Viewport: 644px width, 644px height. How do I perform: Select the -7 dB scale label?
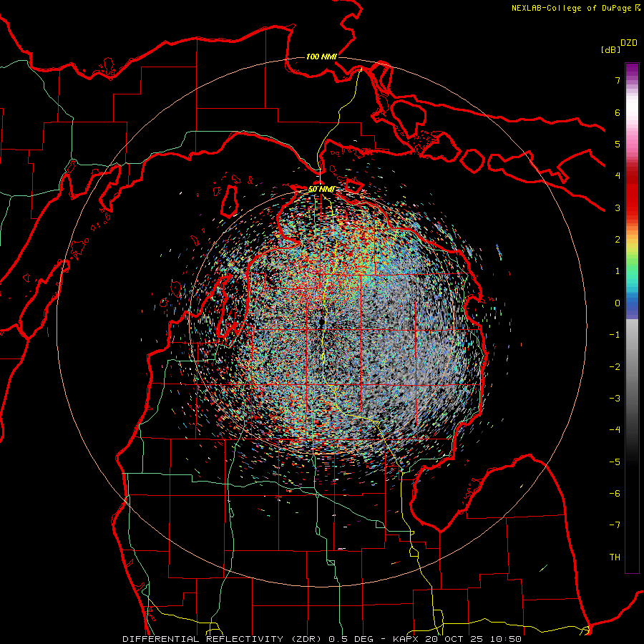point(615,525)
